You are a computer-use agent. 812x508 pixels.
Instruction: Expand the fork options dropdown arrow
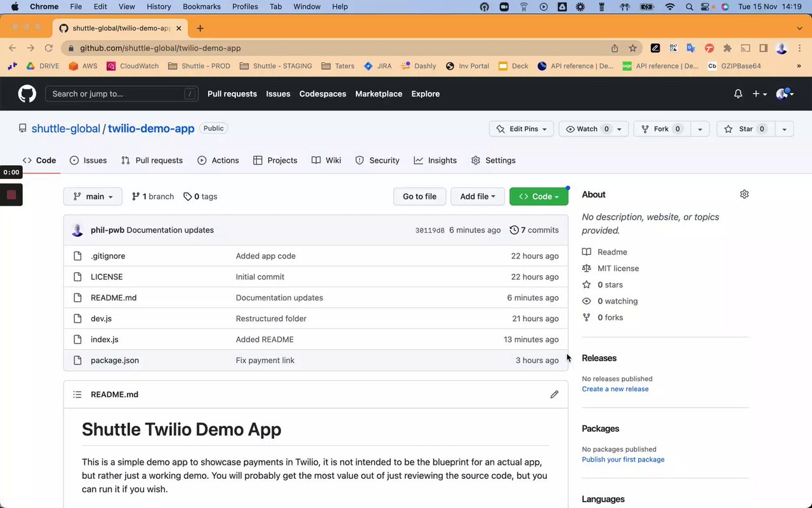tap(700, 129)
